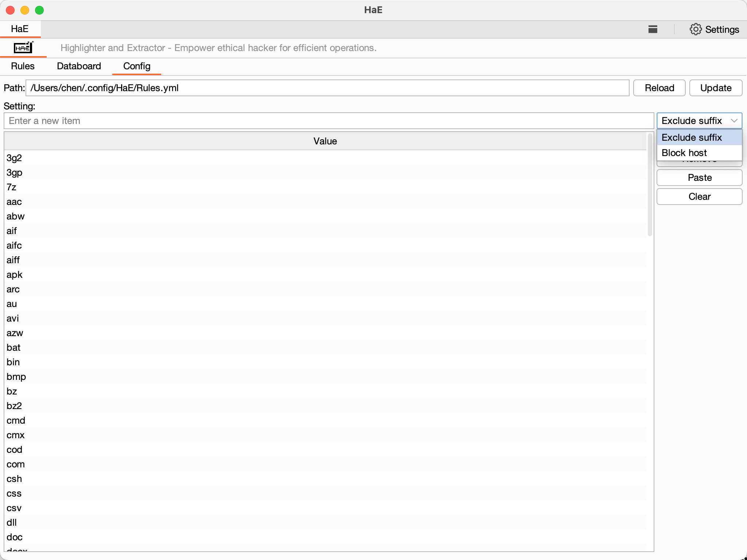747x560 pixels.
Task: Click the HaE logo icon
Action: point(23,48)
